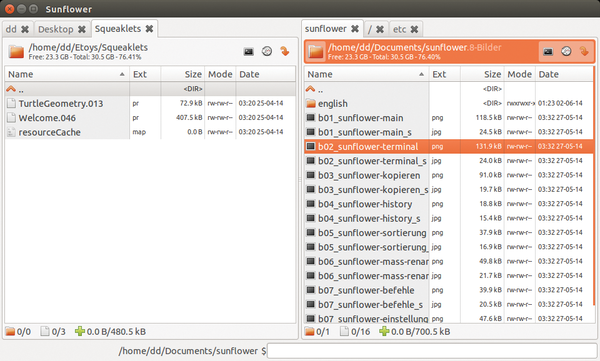Click left panel path /home/dd/Etoys/Squeaklets

click(88, 47)
